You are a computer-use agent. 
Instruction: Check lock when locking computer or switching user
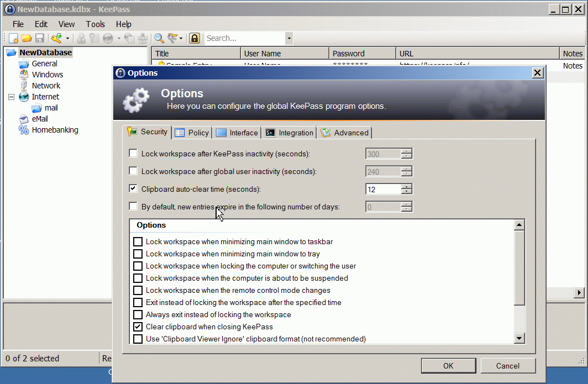coord(138,266)
